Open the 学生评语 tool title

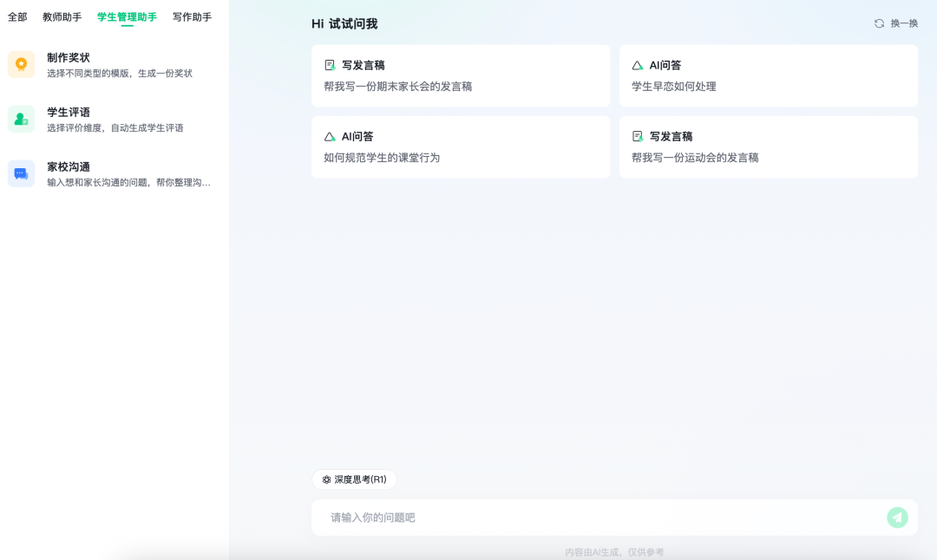pos(69,112)
